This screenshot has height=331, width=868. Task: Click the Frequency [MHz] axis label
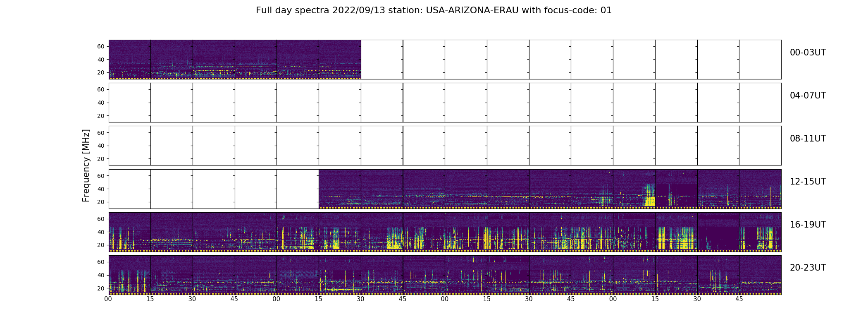coord(86,166)
